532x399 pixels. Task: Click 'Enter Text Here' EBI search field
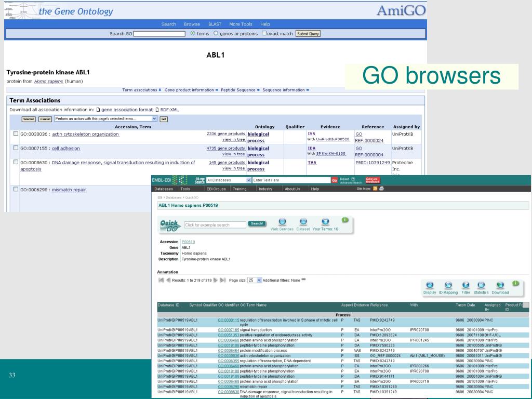pyautogui.click(x=291, y=180)
